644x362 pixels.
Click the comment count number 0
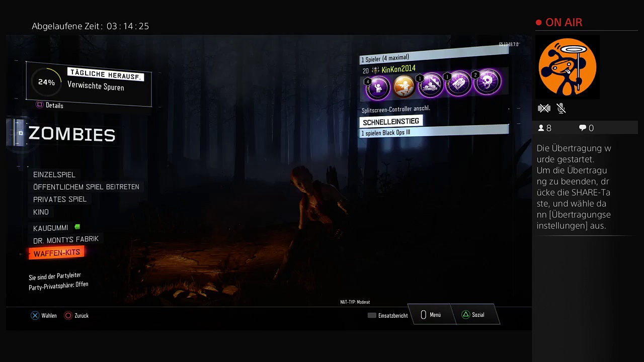click(591, 128)
